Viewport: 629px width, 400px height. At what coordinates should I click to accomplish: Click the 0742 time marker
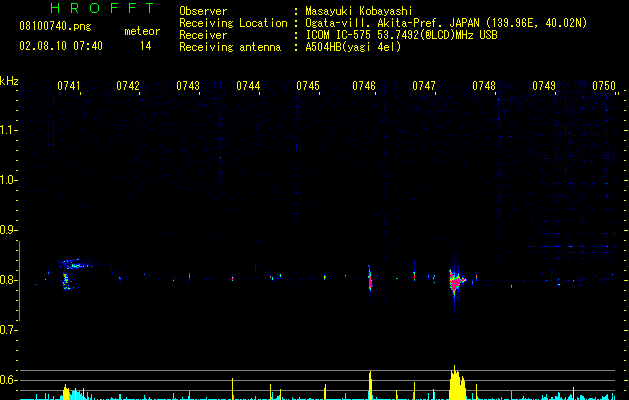[128, 86]
